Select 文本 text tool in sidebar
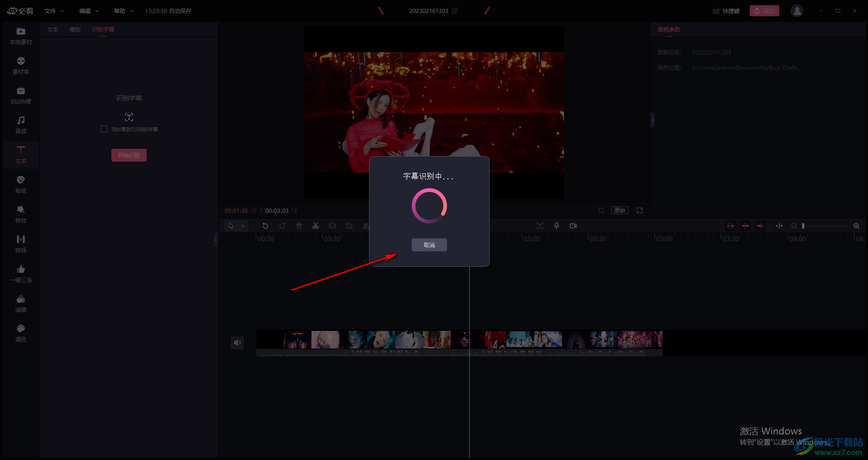 click(21, 155)
